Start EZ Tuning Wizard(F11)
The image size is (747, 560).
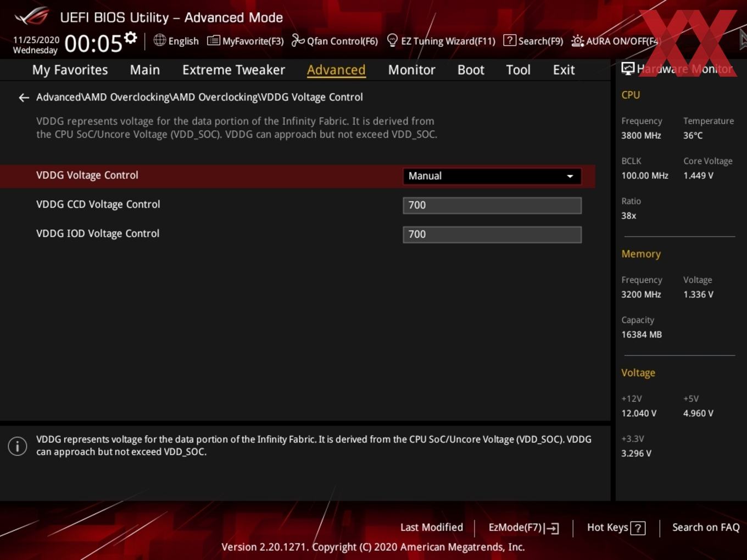pos(441,41)
